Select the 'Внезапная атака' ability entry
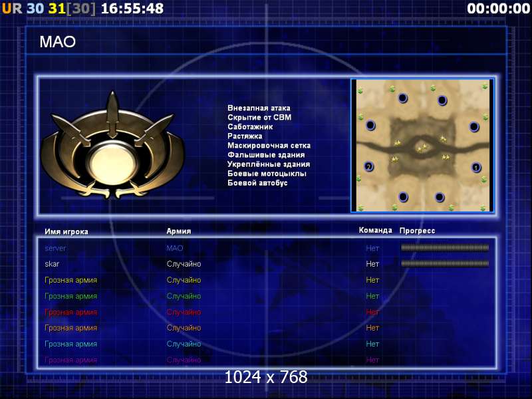532x399 pixels. coord(259,108)
